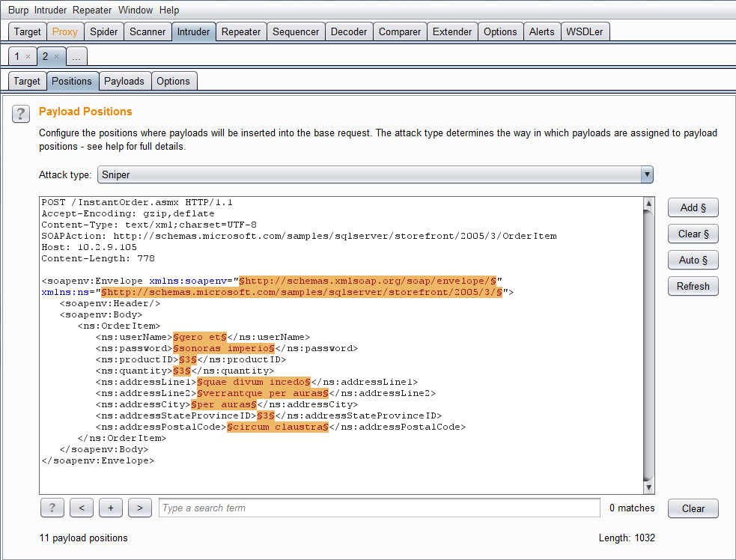Click the quantity payload position
This screenshot has width=736, height=560.
[182, 371]
